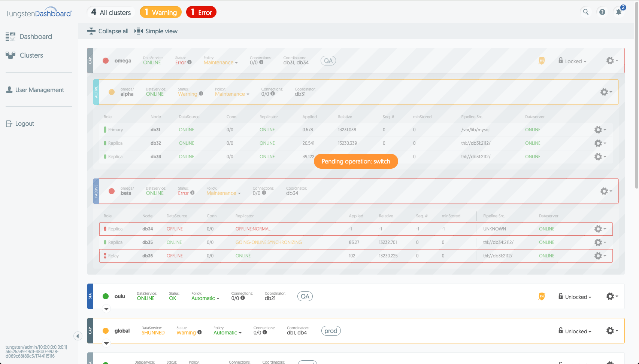Filter by 1 Warning clusters
The width and height of the screenshot is (639, 364).
point(161,12)
